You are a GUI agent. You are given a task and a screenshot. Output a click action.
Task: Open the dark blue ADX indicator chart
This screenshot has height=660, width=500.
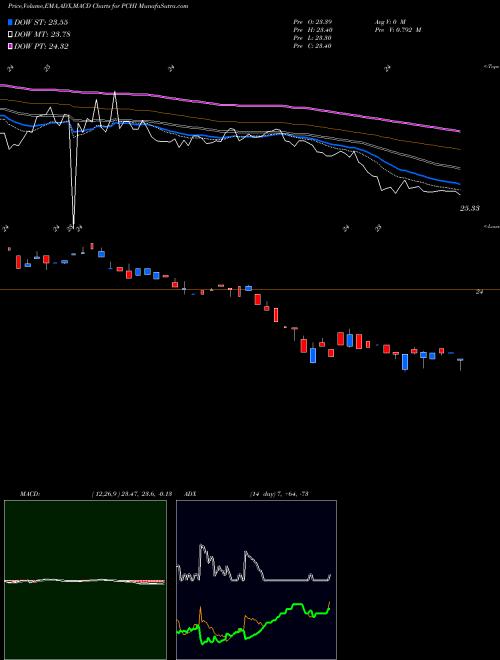coord(256,580)
